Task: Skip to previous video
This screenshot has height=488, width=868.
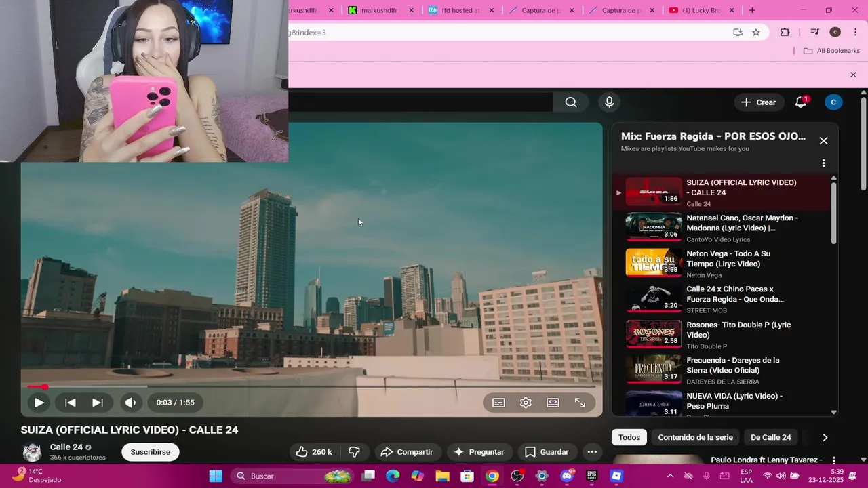Action: point(70,403)
